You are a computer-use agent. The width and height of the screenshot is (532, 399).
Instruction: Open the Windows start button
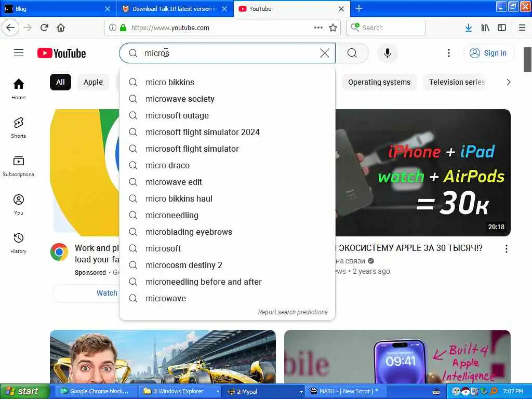pos(24,391)
